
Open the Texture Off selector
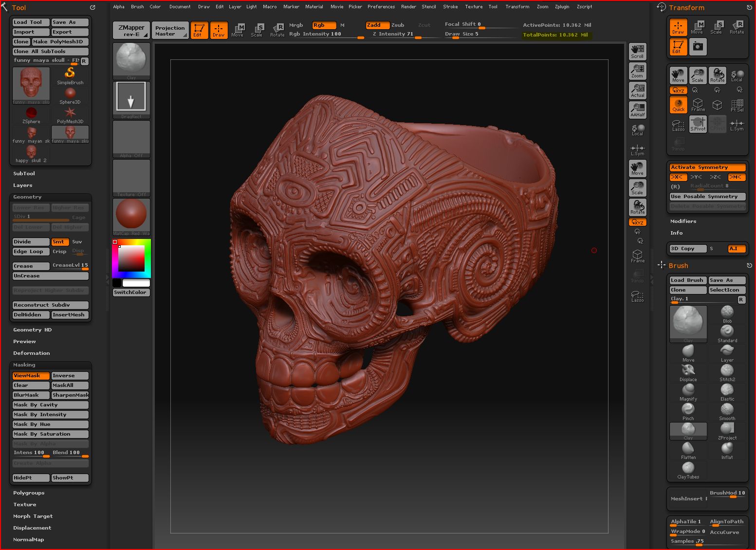(x=131, y=178)
